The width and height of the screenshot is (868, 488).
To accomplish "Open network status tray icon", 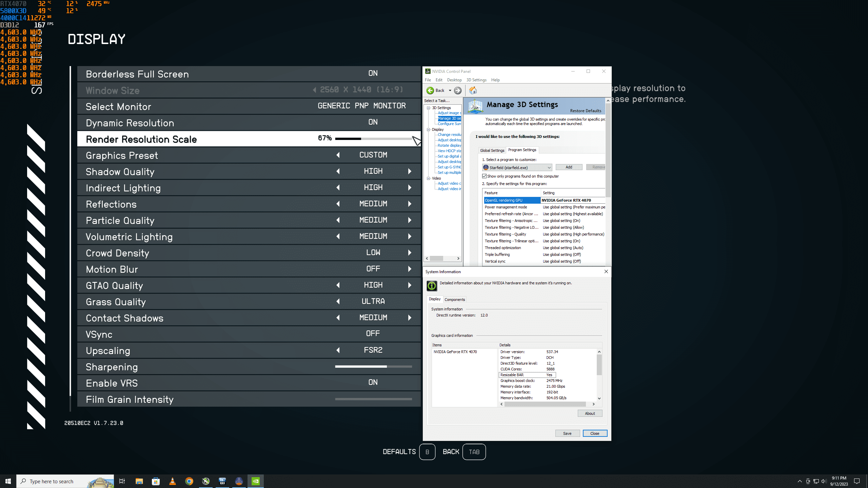I will (816, 481).
